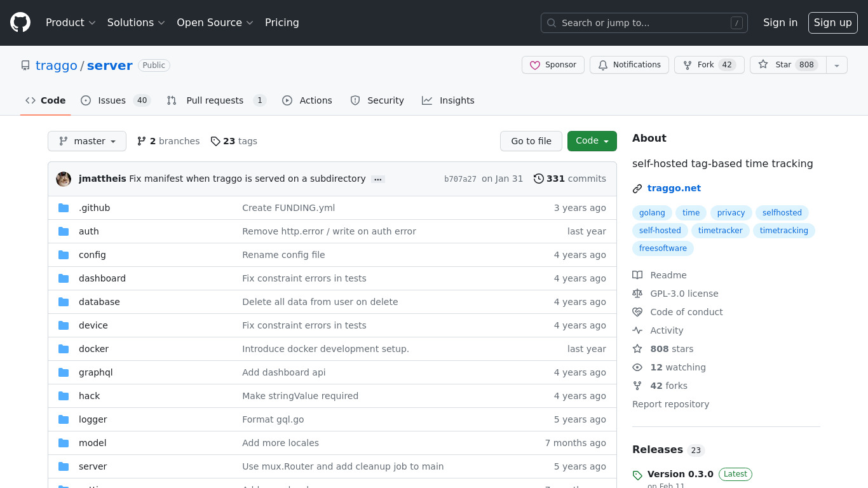This screenshot has width=868, height=488.
Task: Expand the Open Source menu
Action: 215,23
